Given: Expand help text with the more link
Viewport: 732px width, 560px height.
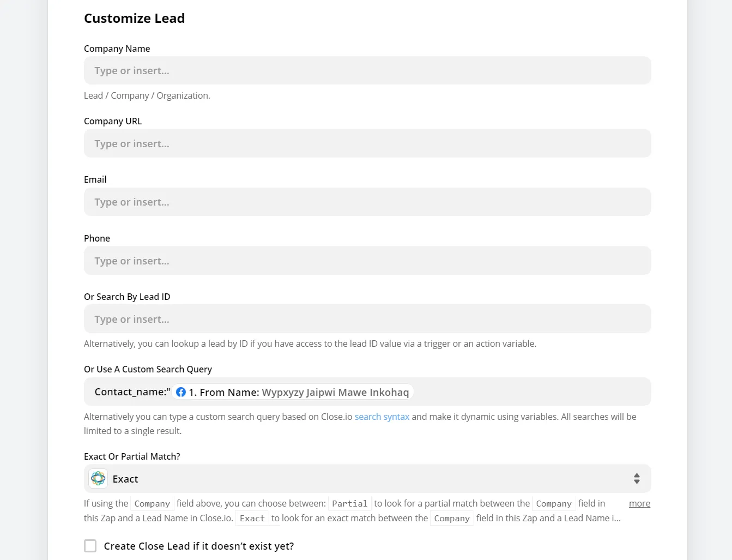Looking at the screenshot, I should (x=639, y=503).
